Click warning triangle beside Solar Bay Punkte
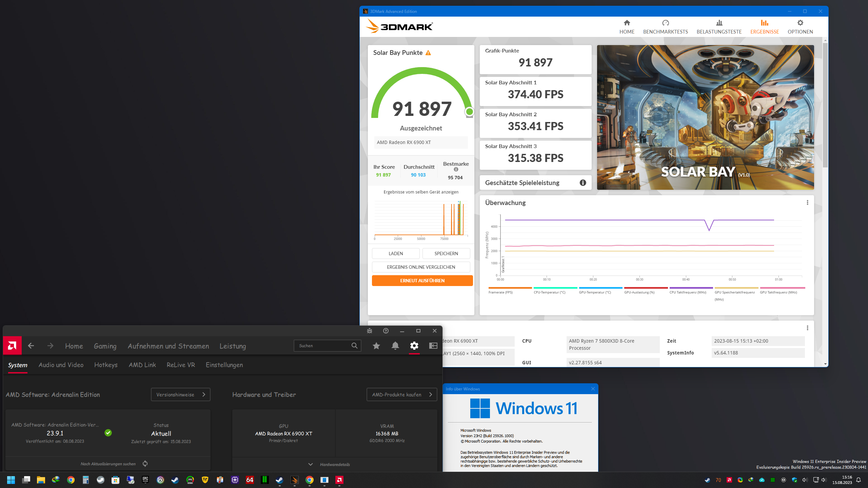 click(x=428, y=53)
